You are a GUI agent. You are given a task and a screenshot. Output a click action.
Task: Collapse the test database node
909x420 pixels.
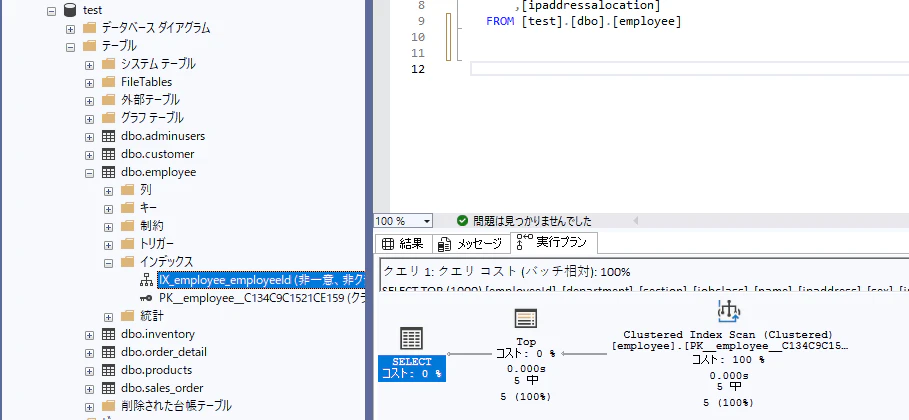(x=52, y=10)
